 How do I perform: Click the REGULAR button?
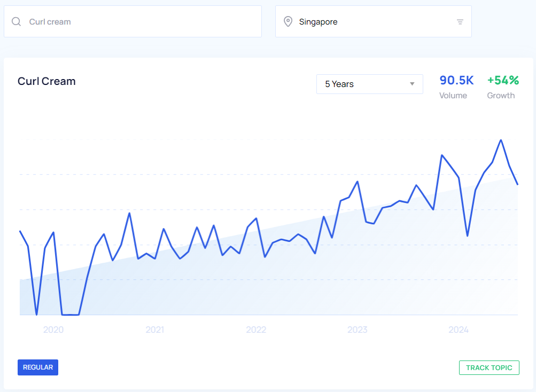click(x=38, y=367)
